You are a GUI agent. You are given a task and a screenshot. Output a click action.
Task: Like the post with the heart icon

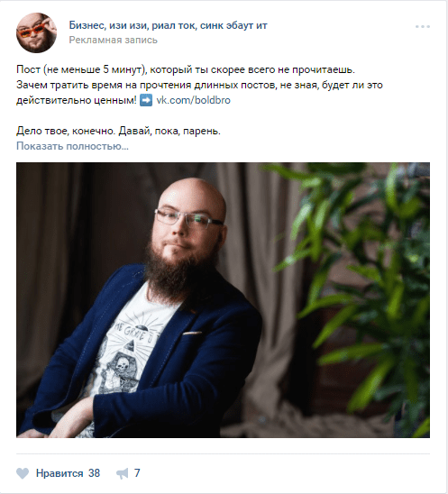tap(23, 473)
